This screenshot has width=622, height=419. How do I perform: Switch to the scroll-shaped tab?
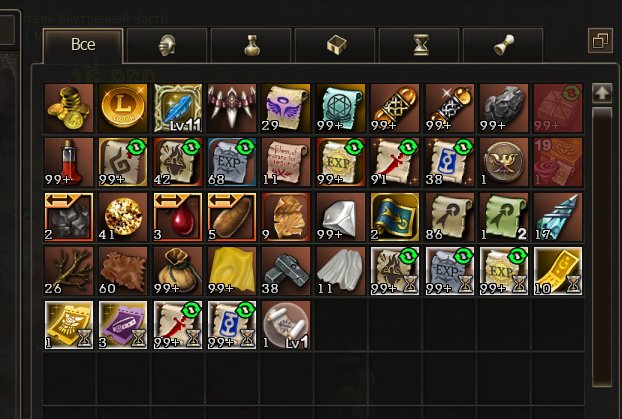tap(503, 45)
